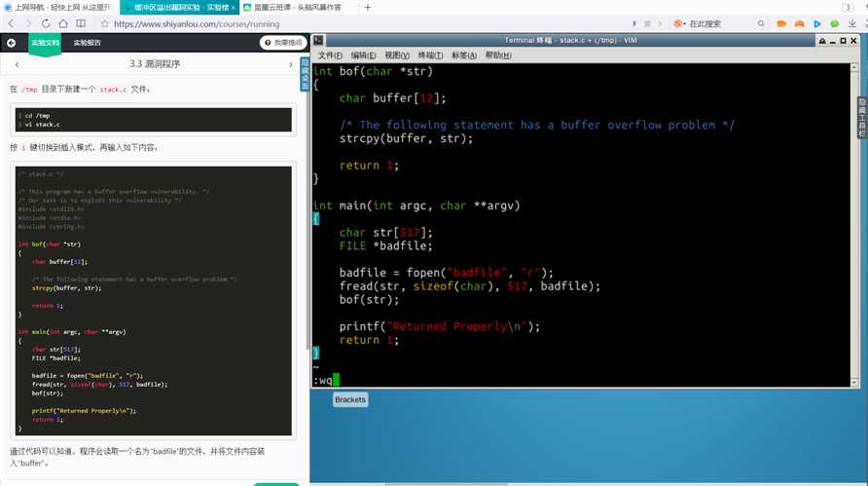Open the browser home page icon
The height and width of the screenshot is (486, 868).
pos(63,23)
